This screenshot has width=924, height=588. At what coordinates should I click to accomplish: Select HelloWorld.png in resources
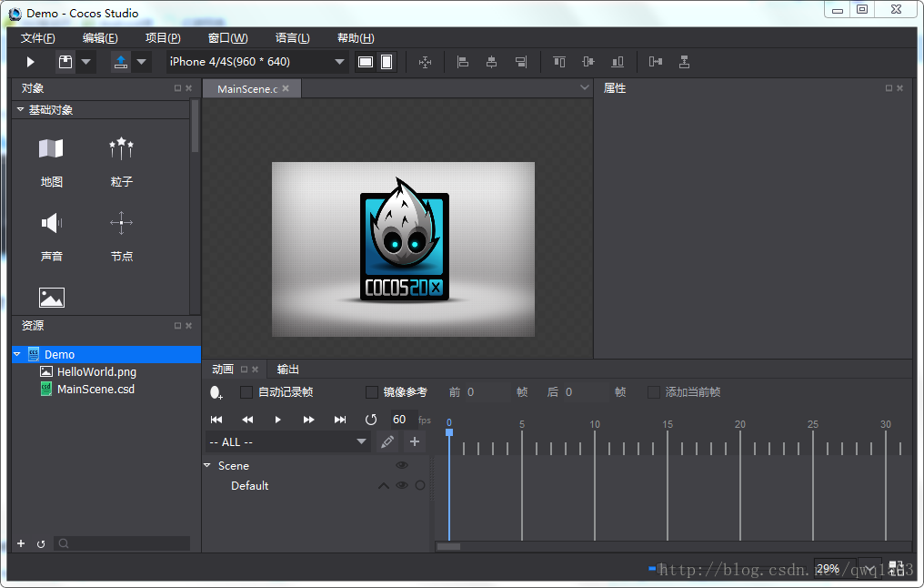(x=96, y=372)
